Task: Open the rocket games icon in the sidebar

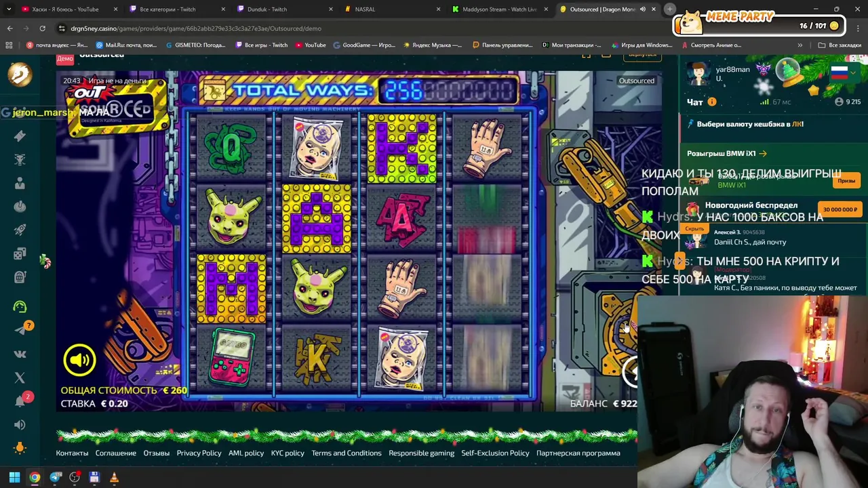Action: point(20,230)
